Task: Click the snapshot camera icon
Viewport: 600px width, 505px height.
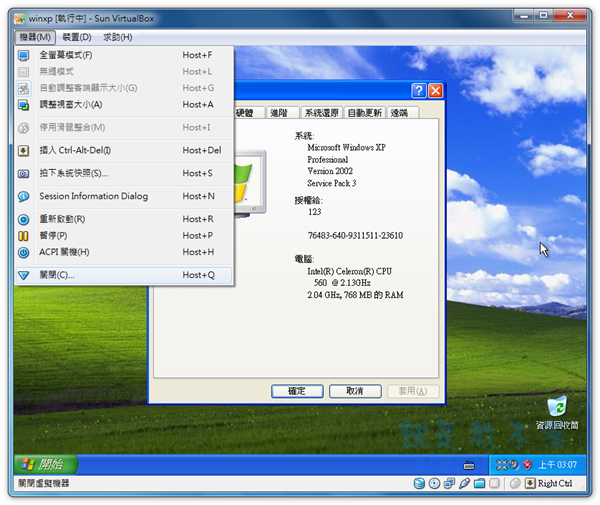Action: pyautogui.click(x=24, y=174)
